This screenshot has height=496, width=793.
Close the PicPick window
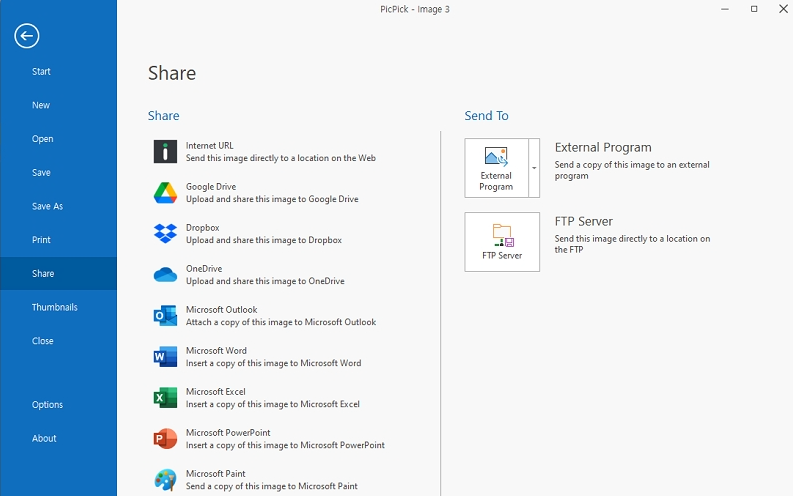click(783, 9)
